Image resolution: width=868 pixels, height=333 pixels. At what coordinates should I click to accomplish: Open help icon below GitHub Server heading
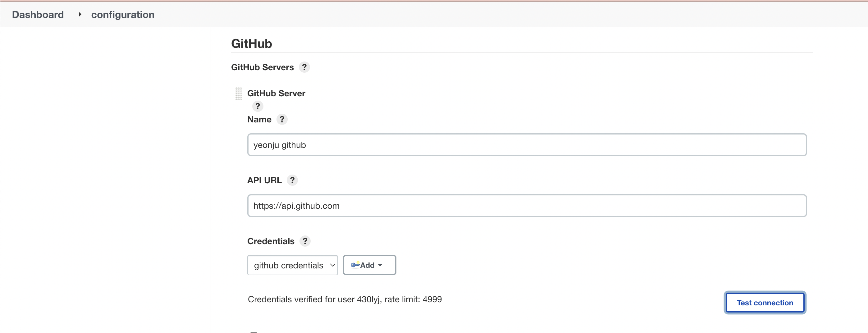[258, 106]
